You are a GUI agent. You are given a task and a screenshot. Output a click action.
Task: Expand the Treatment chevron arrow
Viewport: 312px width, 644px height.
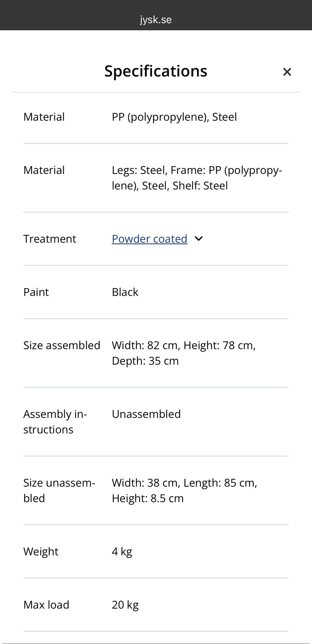click(199, 239)
